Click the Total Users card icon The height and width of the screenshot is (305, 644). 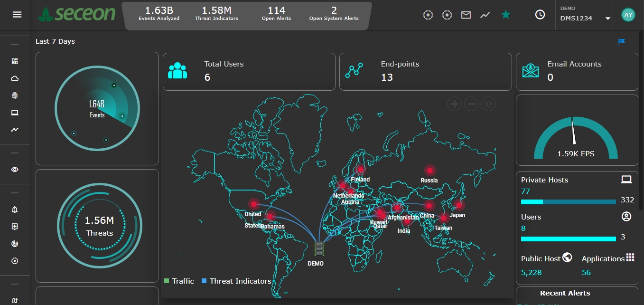[x=177, y=70]
